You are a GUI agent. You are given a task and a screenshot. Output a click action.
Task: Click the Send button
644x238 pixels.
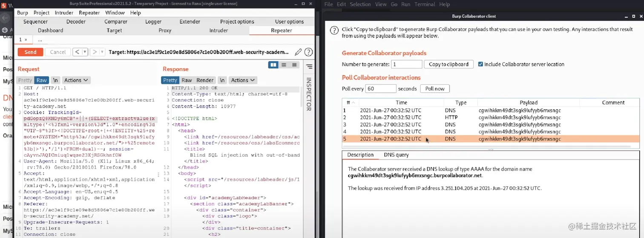(x=30, y=52)
